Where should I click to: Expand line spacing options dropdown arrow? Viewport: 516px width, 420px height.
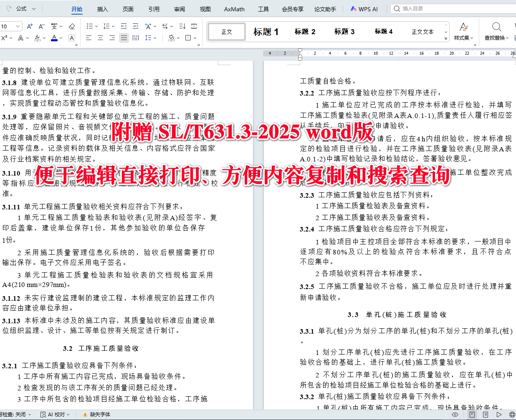155,38
